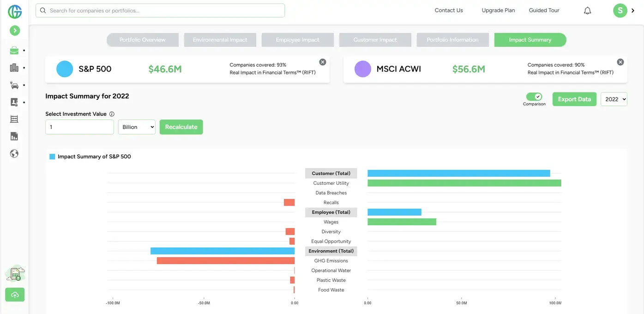The image size is (644, 314).
Task: Switch to Portfolio Overview tab
Action: point(143,40)
